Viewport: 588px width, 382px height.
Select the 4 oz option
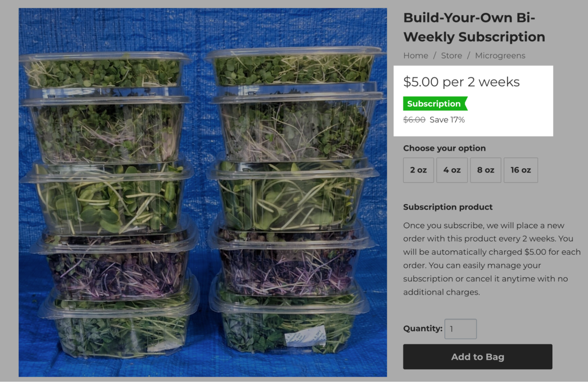click(x=452, y=170)
